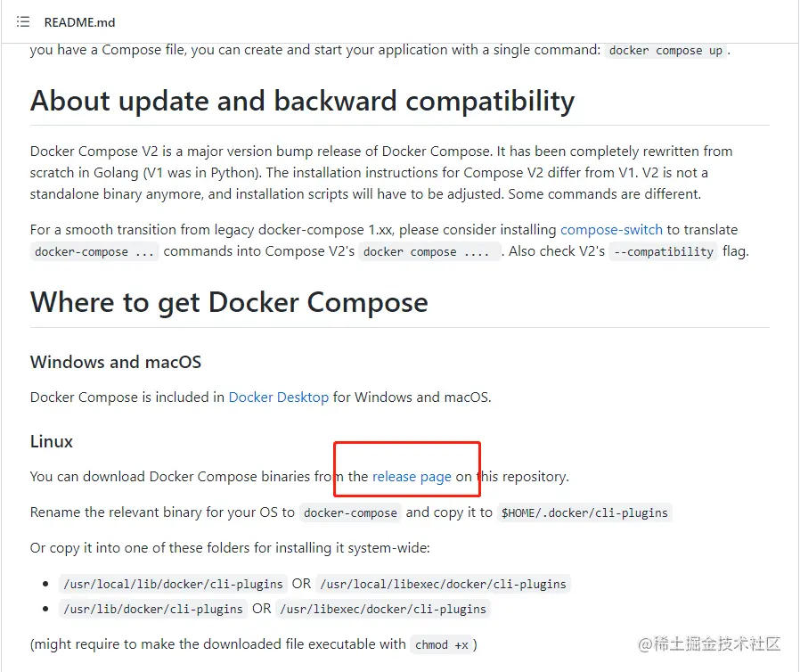Open the README table of contents icon
This screenshot has height=672, width=800.
23,22
